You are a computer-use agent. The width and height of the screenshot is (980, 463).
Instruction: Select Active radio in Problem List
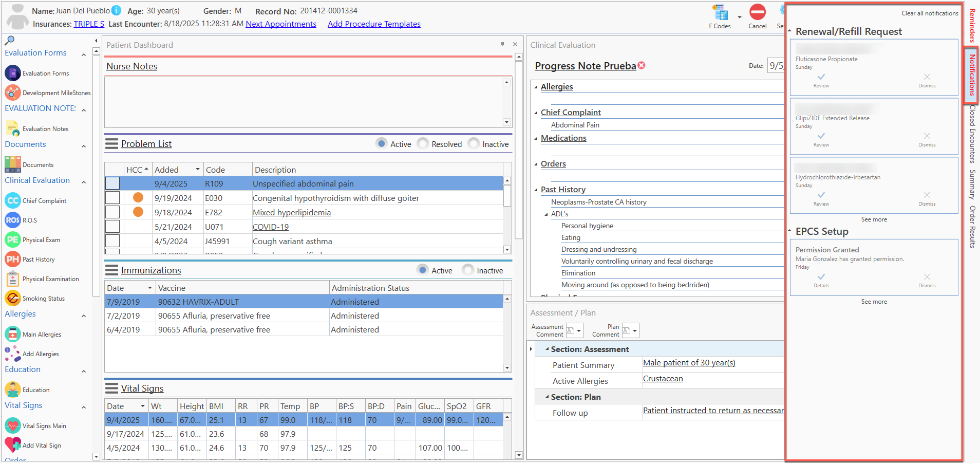[x=382, y=143]
